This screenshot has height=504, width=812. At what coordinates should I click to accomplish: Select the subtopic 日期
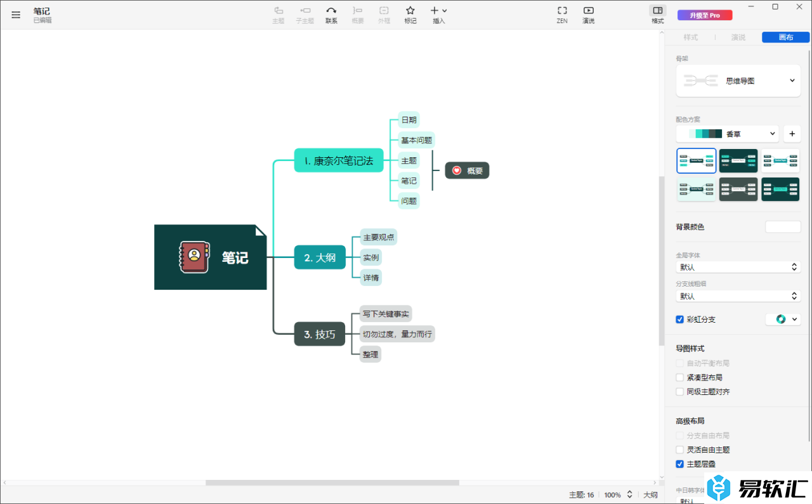409,120
